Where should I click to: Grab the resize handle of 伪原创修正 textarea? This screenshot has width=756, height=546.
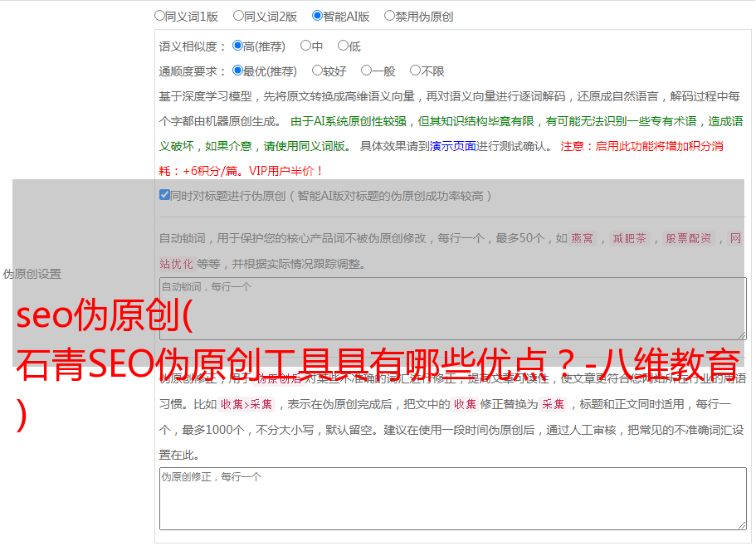742,525
